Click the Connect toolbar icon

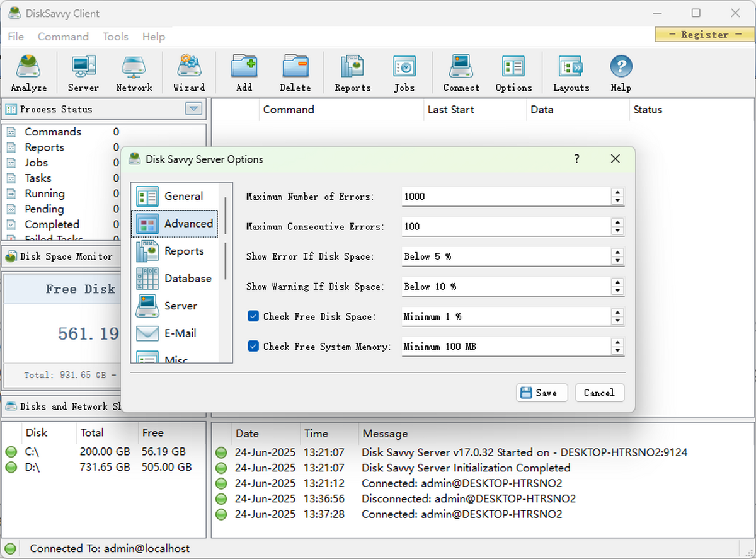(461, 72)
